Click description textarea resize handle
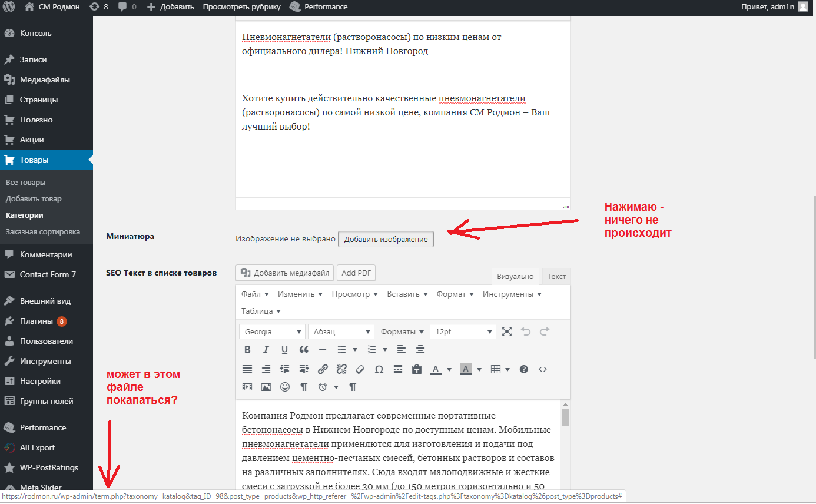Image resolution: width=816 pixels, height=504 pixels. [x=566, y=205]
